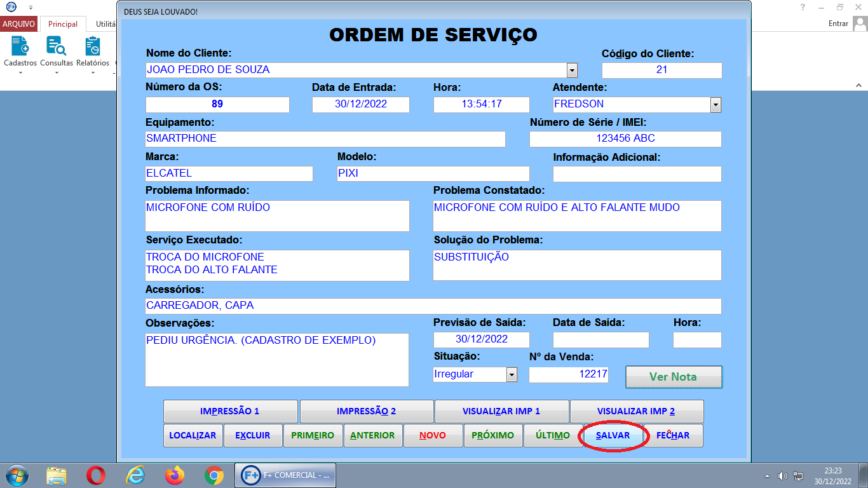This screenshot has height=488, width=868.
Task: Click the Ver Nota button
Action: point(674,377)
